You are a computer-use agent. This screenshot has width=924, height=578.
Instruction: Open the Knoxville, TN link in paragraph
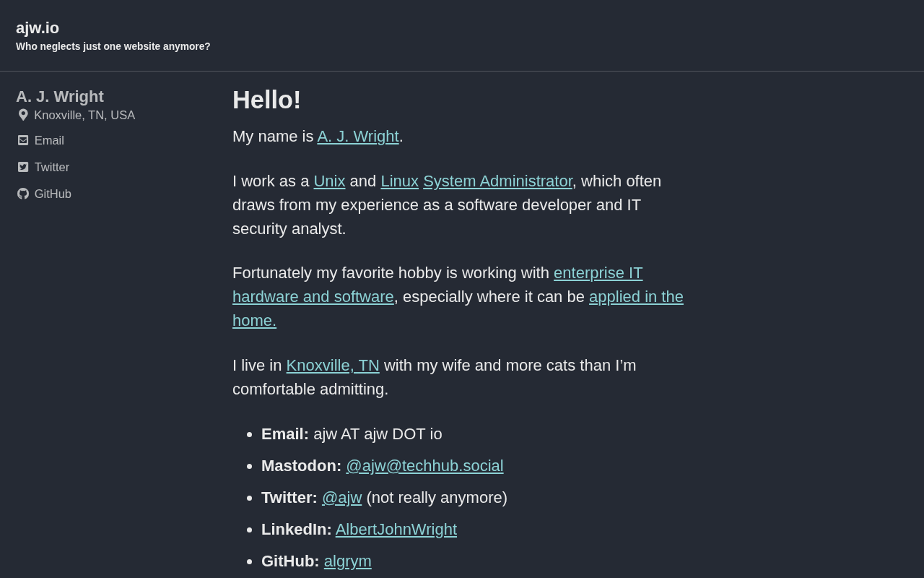click(333, 366)
